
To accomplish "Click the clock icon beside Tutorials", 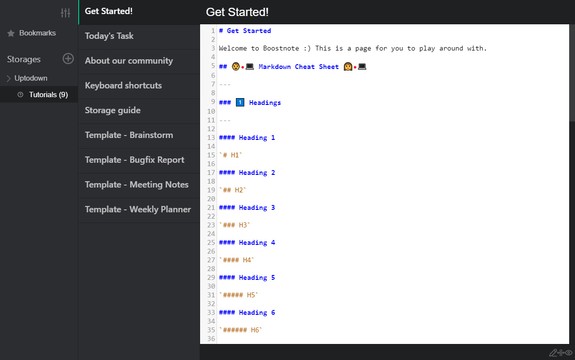I will pos(21,95).
